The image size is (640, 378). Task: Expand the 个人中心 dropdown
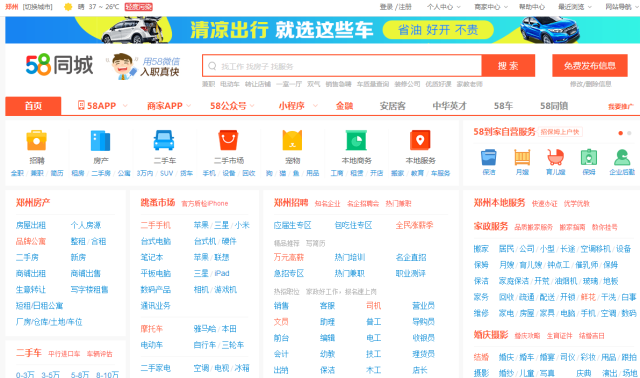444,7
